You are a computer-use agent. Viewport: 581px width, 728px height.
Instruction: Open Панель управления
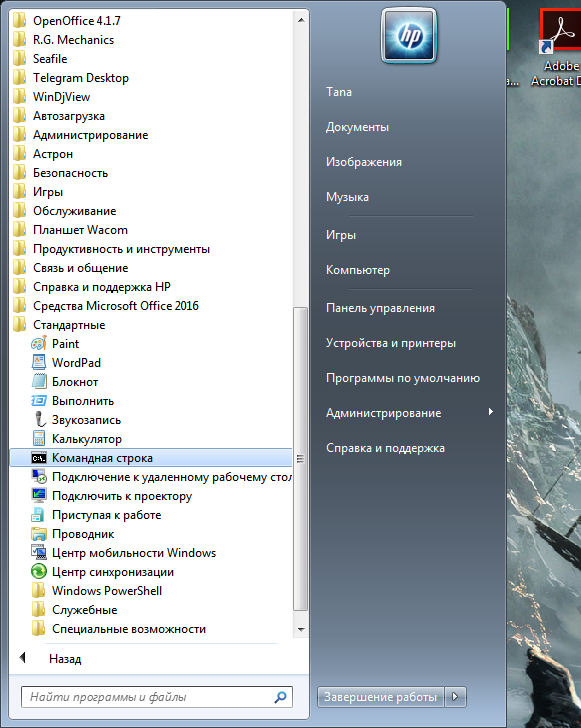[380, 308]
